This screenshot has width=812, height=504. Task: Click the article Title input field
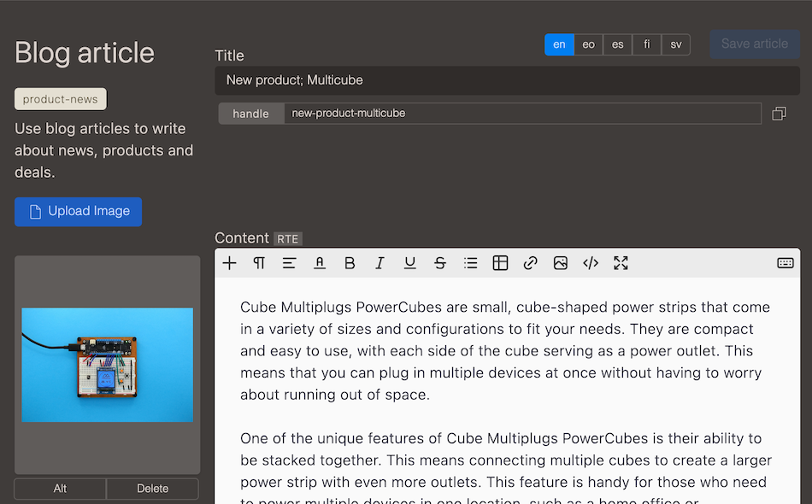(507, 80)
